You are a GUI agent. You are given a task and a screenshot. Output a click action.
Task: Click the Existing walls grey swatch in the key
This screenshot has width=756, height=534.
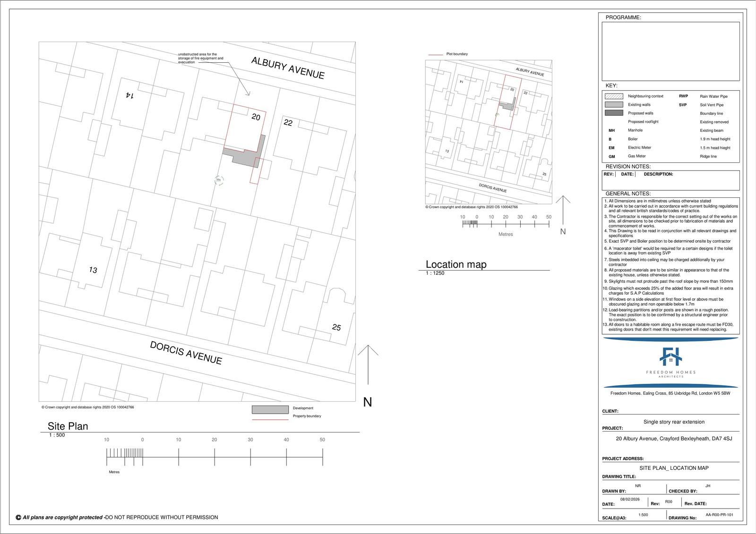click(614, 105)
